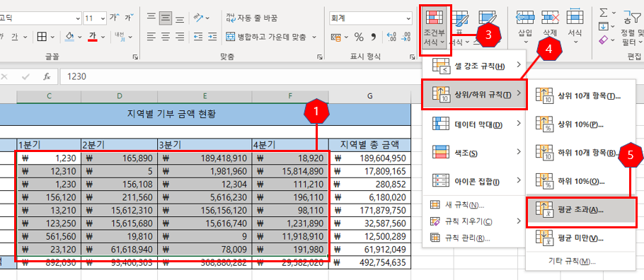Open the Alignment (맞춤) dialog launcher
This screenshot has height=280, width=644.
click(319, 57)
